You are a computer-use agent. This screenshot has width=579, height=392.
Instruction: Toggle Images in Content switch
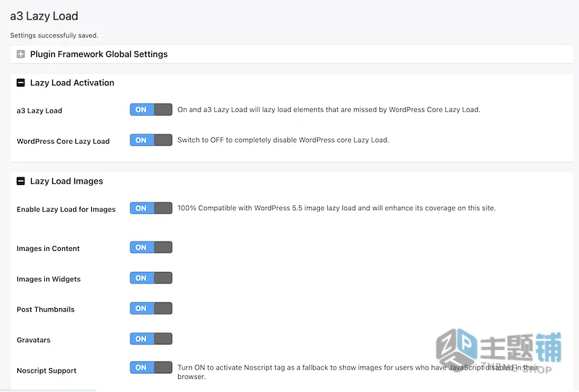click(151, 247)
